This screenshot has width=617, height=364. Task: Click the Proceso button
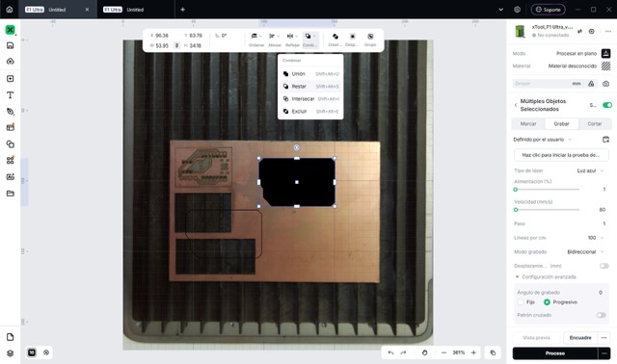[555, 353]
